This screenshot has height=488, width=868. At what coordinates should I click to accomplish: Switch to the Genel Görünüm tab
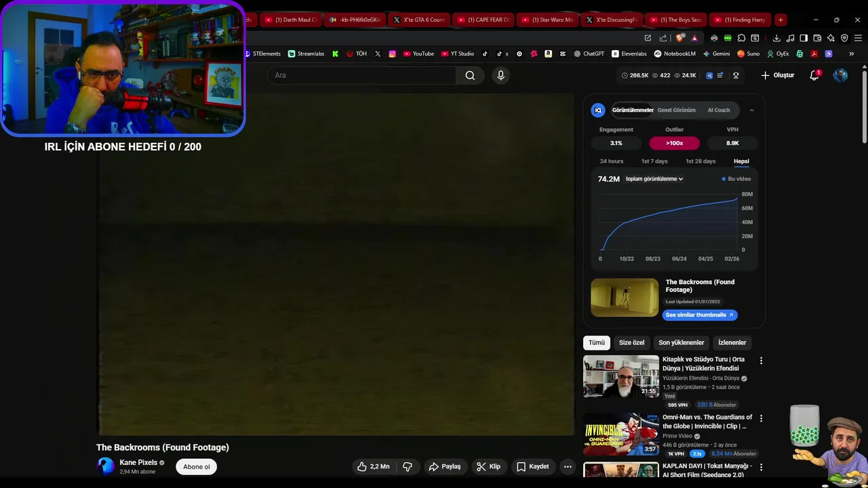(676, 110)
